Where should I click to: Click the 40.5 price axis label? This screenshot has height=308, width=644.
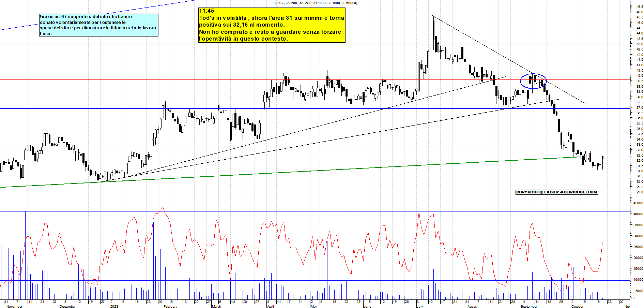coord(640,70)
